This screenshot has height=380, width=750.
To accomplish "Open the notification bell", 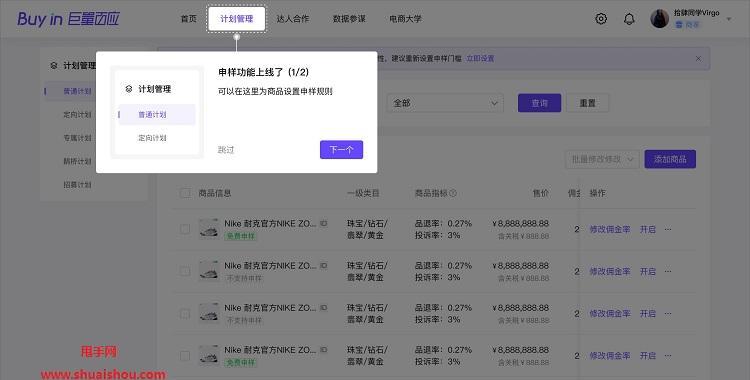I will click(629, 19).
